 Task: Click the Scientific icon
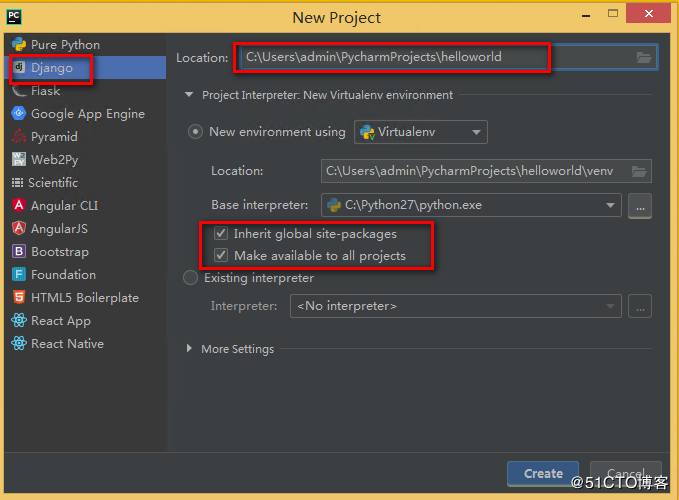(x=17, y=183)
